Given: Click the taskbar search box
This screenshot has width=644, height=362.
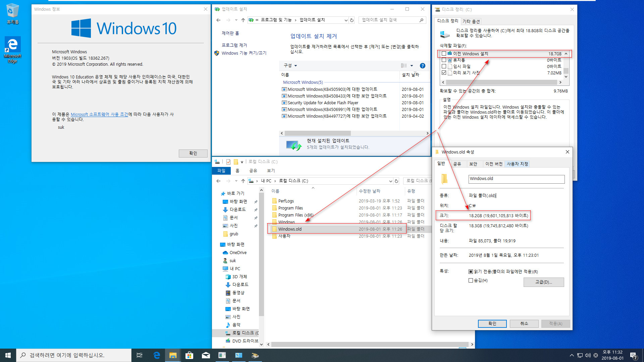Looking at the screenshot, I should (74, 355).
